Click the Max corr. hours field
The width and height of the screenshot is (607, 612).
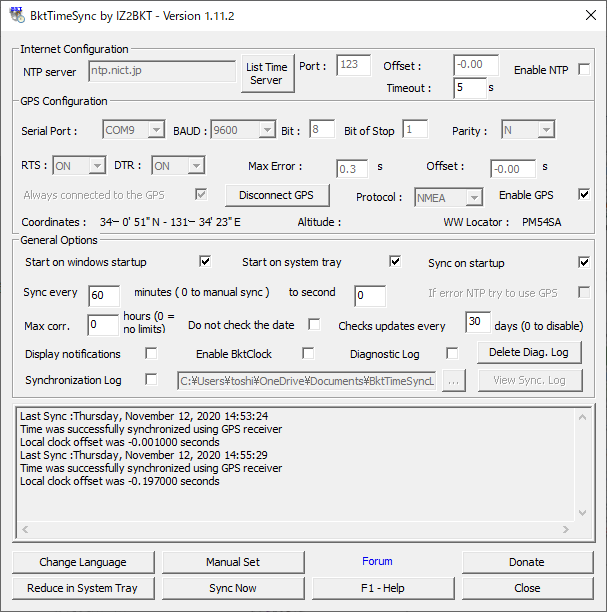[x=103, y=325]
